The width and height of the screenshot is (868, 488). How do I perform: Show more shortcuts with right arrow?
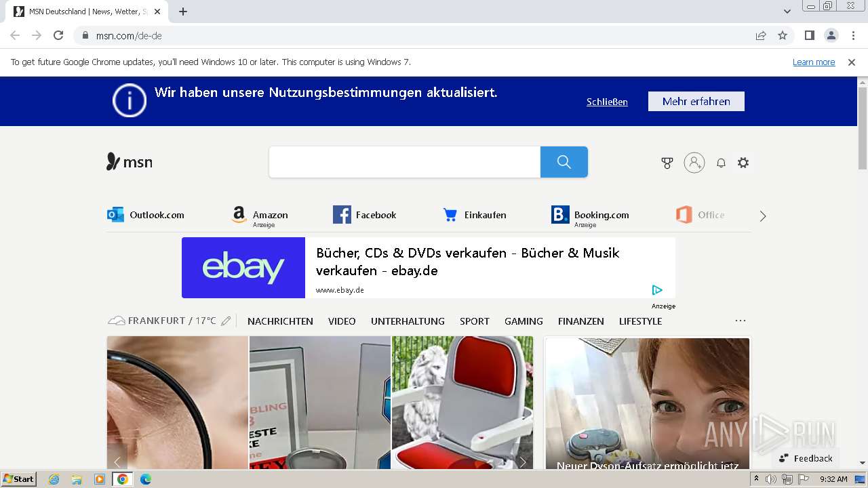pyautogui.click(x=763, y=216)
